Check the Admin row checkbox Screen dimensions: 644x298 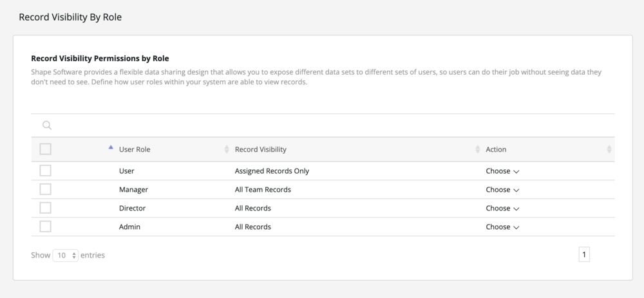45,227
